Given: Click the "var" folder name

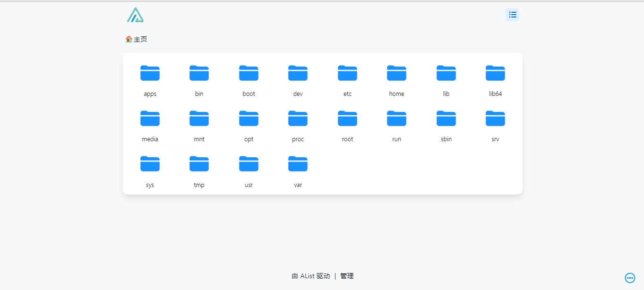Looking at the screenshot, I should point(298,185).
